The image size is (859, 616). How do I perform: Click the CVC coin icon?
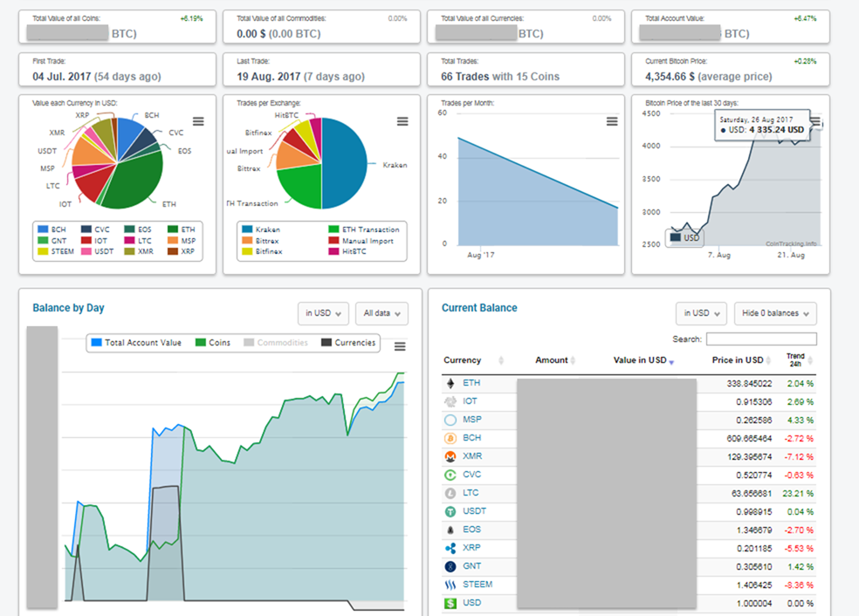tap(450, 475)
